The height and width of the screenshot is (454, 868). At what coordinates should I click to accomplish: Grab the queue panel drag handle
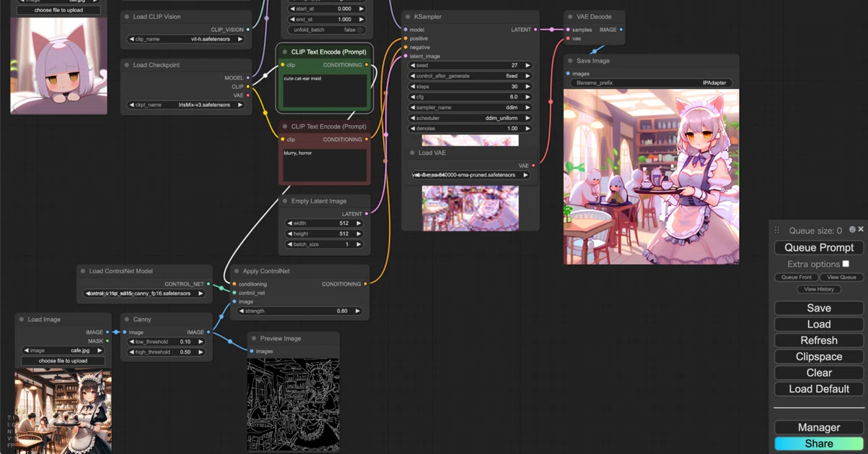click(x=777, y=231)
